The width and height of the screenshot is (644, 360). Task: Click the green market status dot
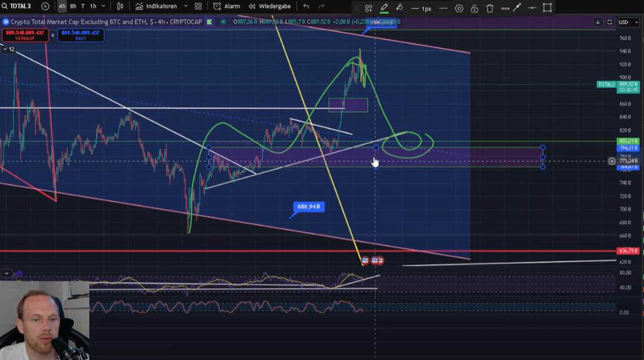pos(223,22)
